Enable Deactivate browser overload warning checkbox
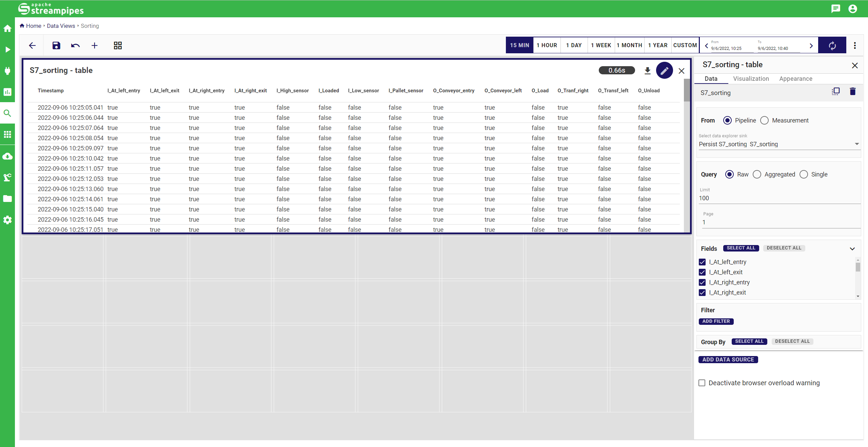This screenshot has width=868, height=447. 702,383
